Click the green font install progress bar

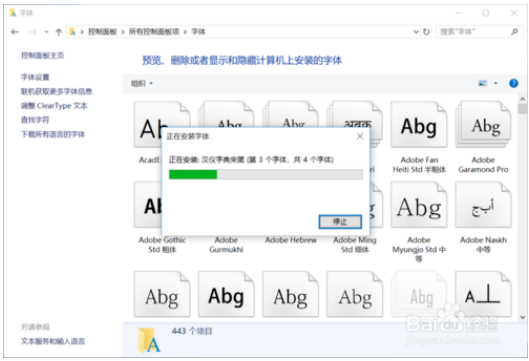pyautogui.click(x=266, y=174)
